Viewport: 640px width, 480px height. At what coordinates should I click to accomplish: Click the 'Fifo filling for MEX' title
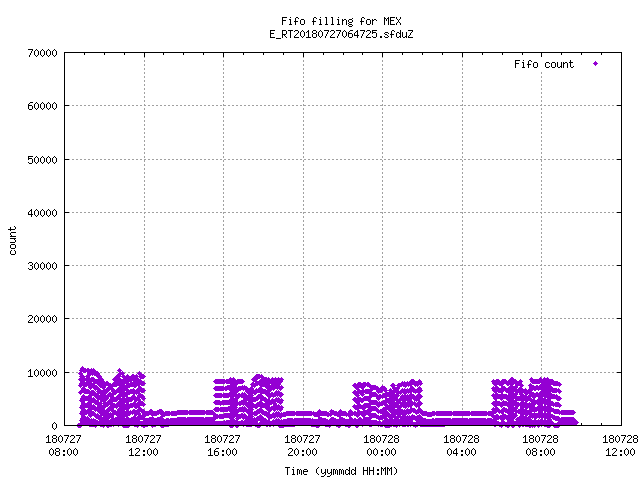coord(341,21)
